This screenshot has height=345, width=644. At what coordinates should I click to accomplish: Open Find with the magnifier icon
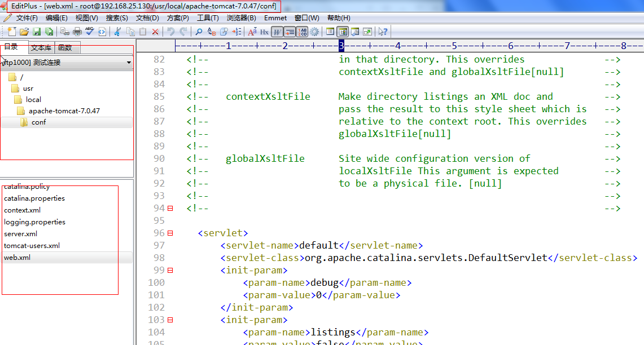click(199, 32)
